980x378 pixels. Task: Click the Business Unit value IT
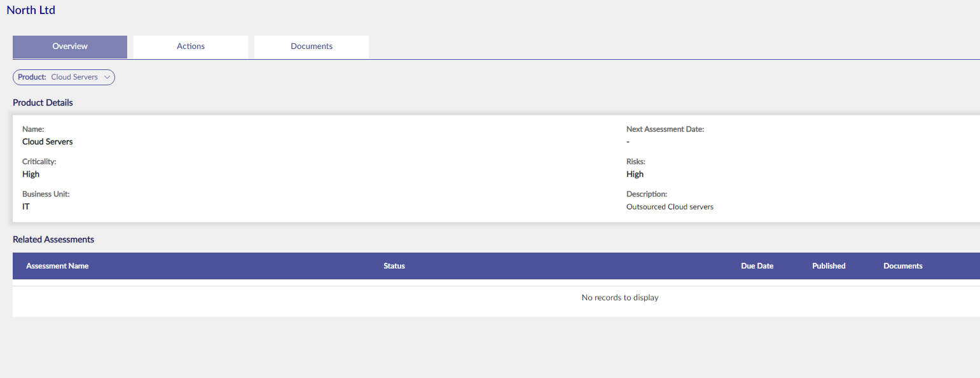click(x=26, y=207)
